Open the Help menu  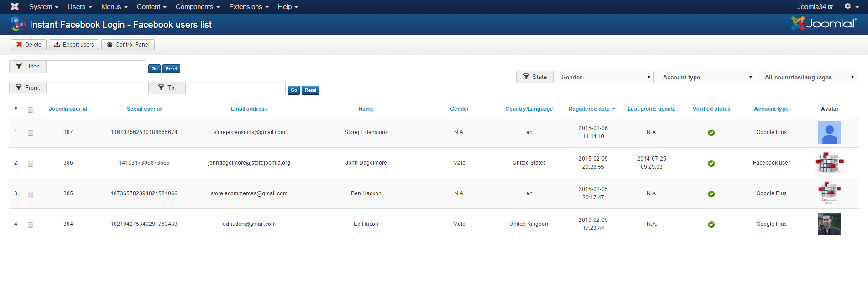point(288,7)
